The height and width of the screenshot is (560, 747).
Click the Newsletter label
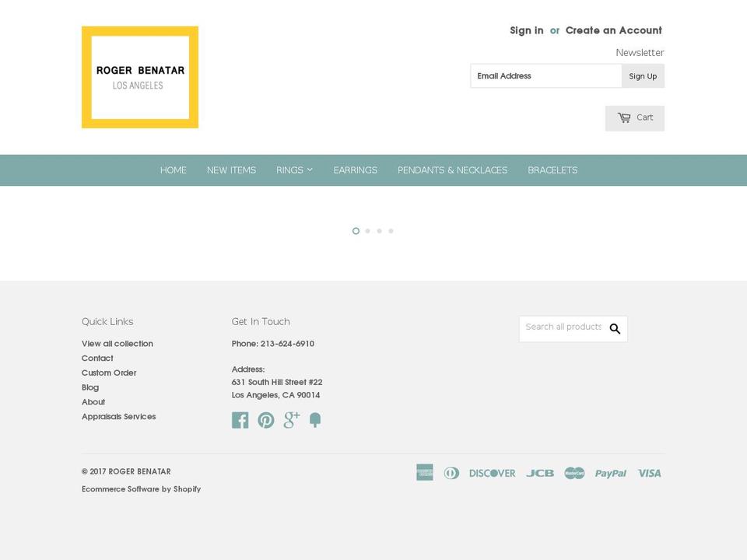[640, 53]
